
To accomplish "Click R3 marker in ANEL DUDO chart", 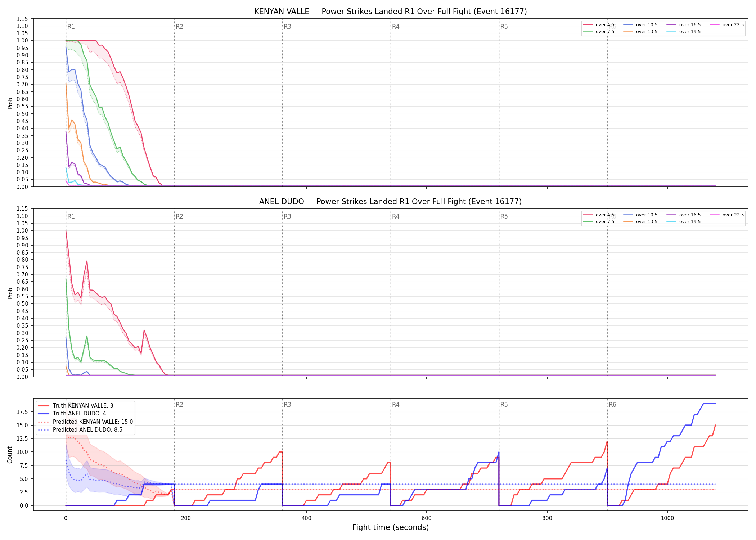I will (287, 216).
